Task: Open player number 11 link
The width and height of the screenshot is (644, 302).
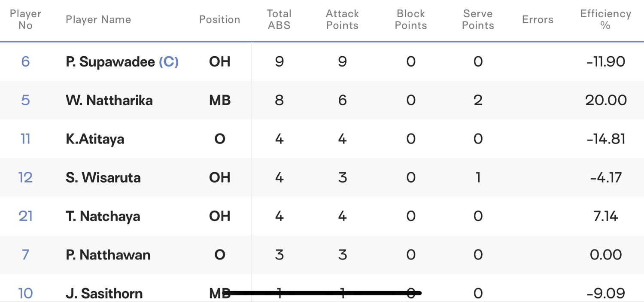Action: point(25,139)
